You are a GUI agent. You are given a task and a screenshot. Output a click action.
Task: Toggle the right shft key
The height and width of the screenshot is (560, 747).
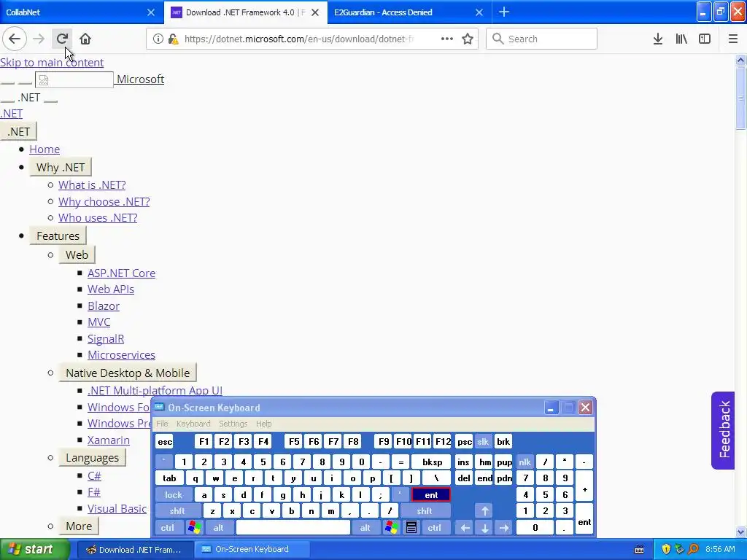point(425,511)
